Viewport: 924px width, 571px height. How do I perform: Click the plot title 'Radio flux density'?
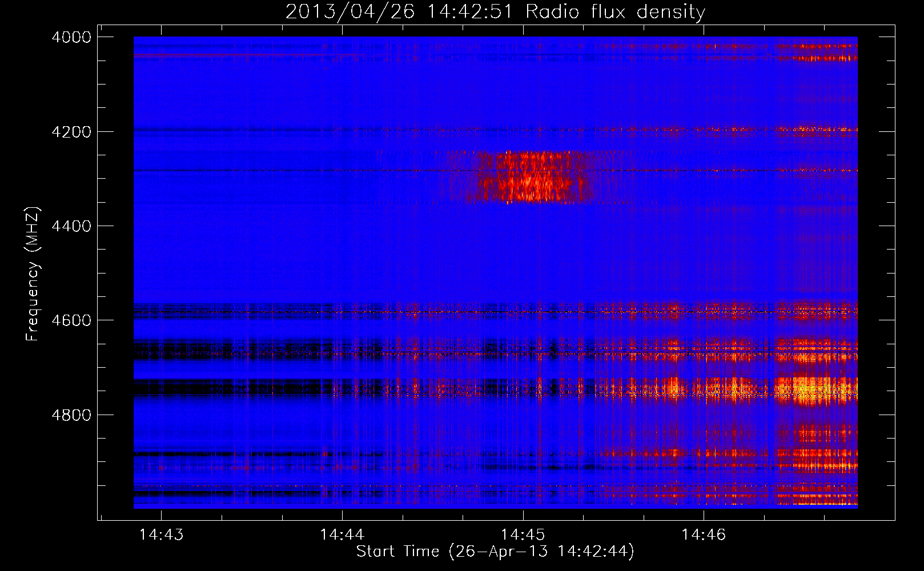(615, 11)
